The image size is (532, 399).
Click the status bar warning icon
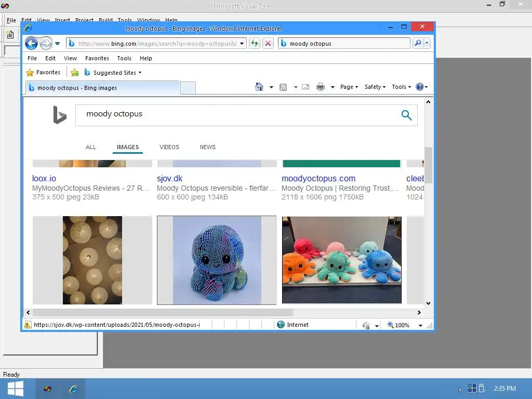28,325
